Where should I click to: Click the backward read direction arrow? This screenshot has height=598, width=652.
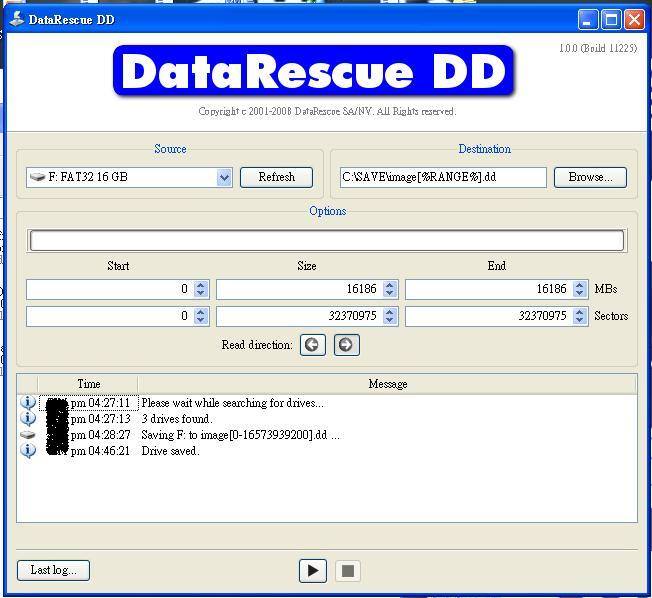pyautogui.click(x=313, y=345)
